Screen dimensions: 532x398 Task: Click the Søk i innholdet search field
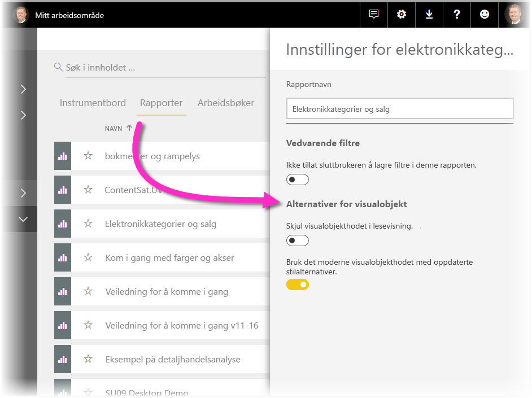pos(165,68)
